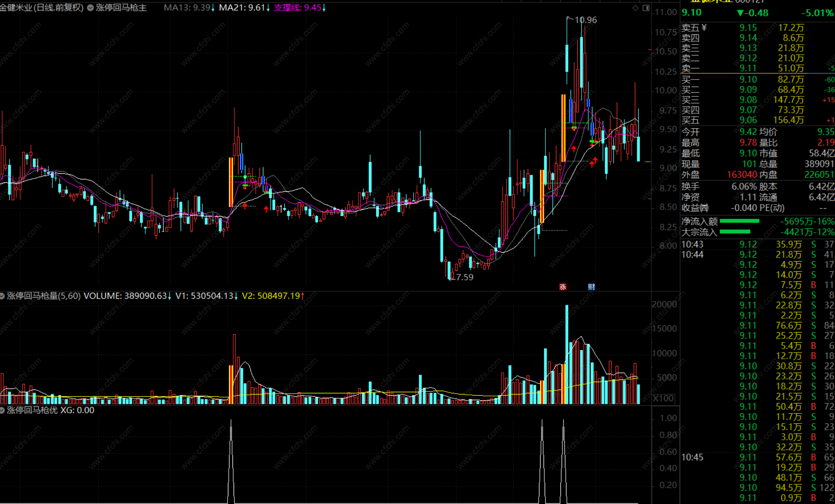Click the 金健米业 日线 前复权 title
Viewport: 835px width, 504px height.
pyautogui.click(x=41, y=8)
